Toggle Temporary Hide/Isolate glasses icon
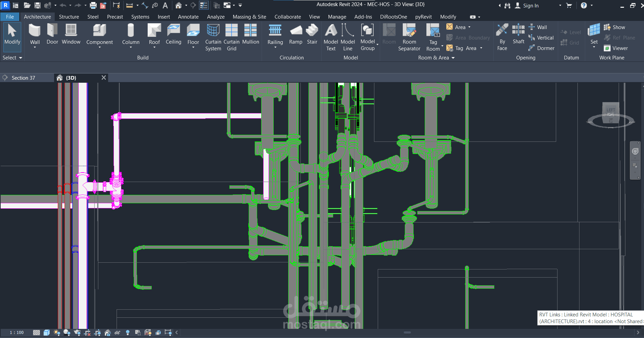 coord(117,333)
